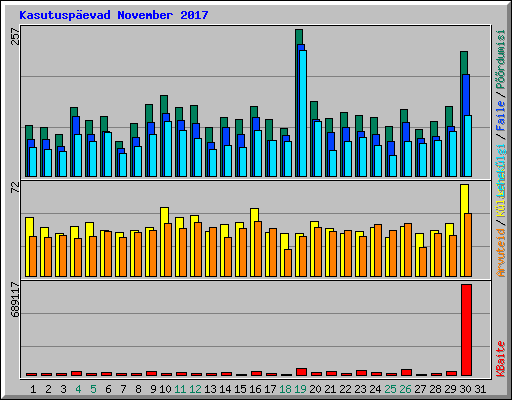The image size is (512, 400).
Task: Click day label 15 on the x-axis
Action: 240,389
